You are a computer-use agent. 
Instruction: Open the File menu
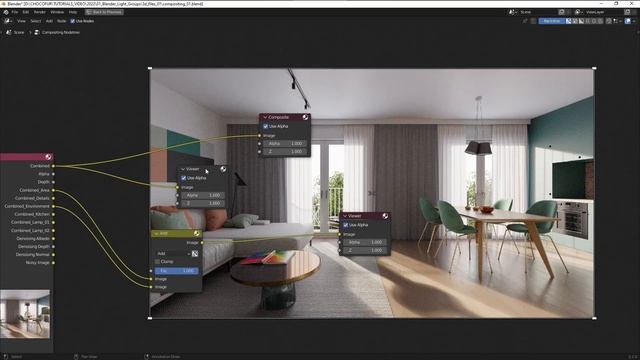15,12
